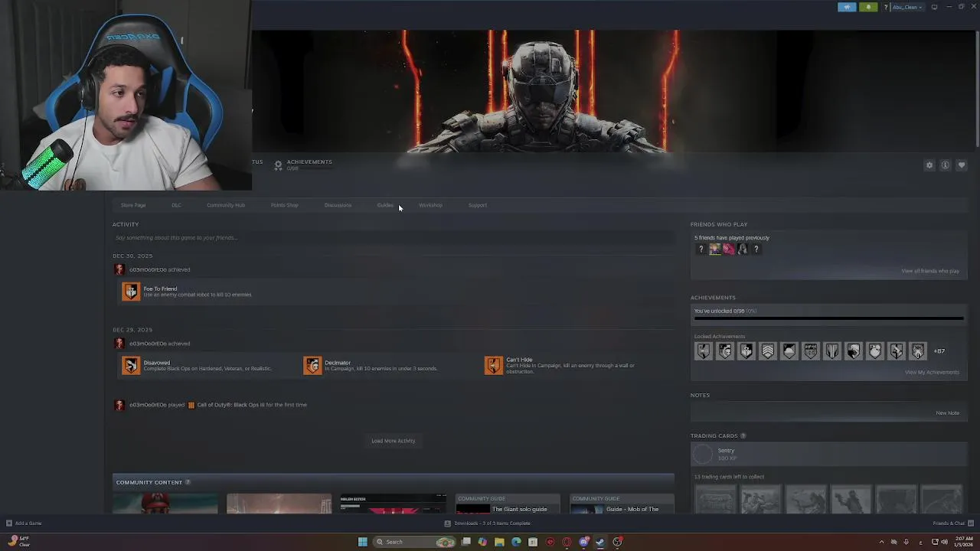
Task: Open the green notifications bell
Action: (868, 7)
